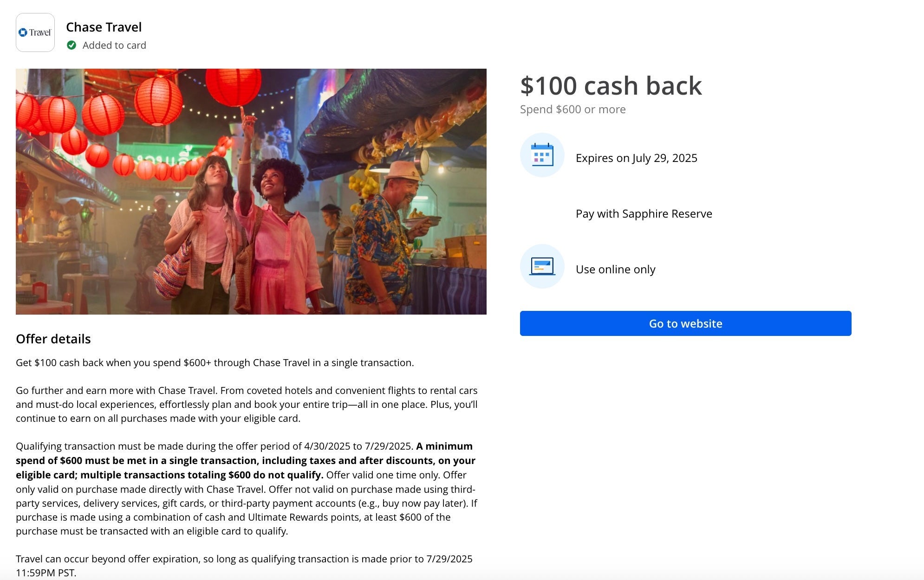Click the laptop icon beside Use online only
This screenshot has height=580, width=924.
coord(542,265)
